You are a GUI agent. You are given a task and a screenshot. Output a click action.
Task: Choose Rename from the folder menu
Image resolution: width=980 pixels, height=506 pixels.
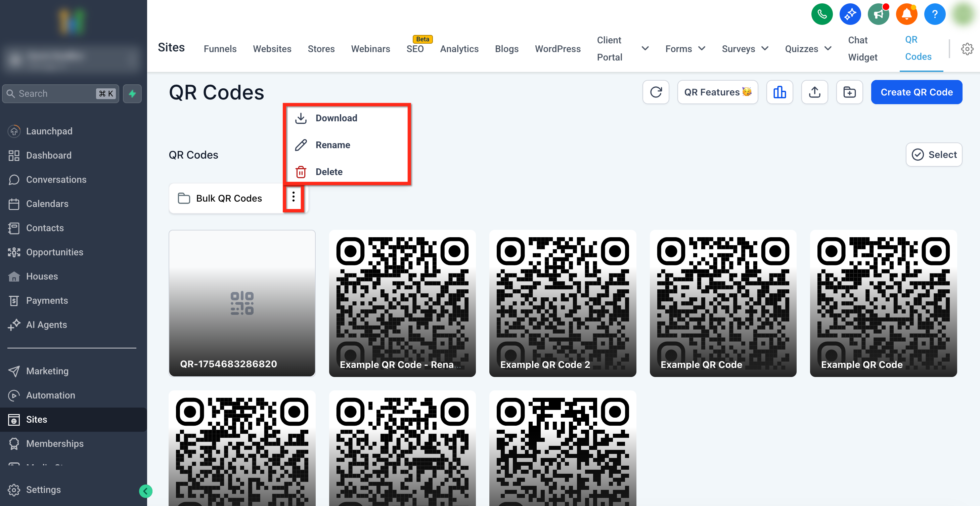pos(332,145)
